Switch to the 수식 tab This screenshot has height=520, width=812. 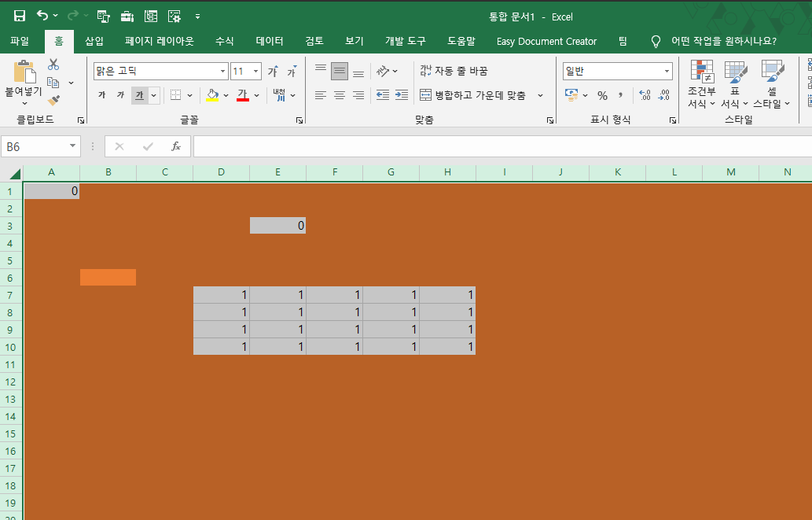(225, 41)
